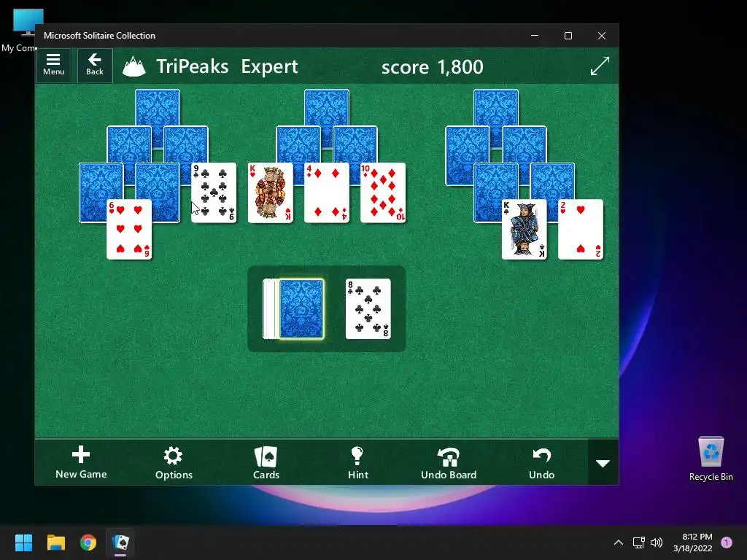The width and height of the screenshot is (747, 560).
Task: Play the 9 of clubs card
Action: 214,192
